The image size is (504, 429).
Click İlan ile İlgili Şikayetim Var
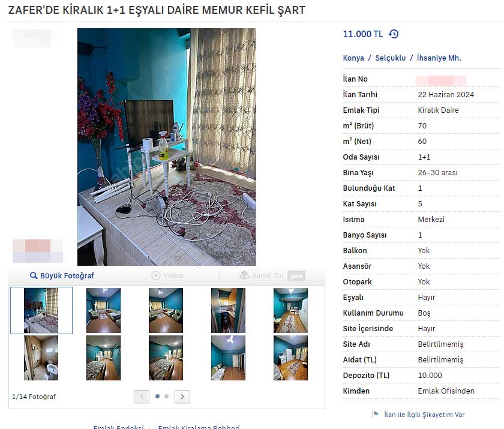click(x=424, y=415)
